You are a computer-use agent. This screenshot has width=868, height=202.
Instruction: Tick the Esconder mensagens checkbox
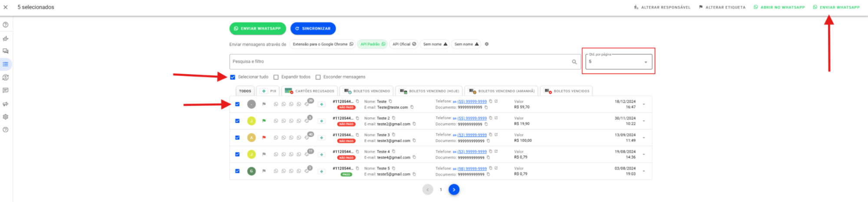click(x=318, y=77)
